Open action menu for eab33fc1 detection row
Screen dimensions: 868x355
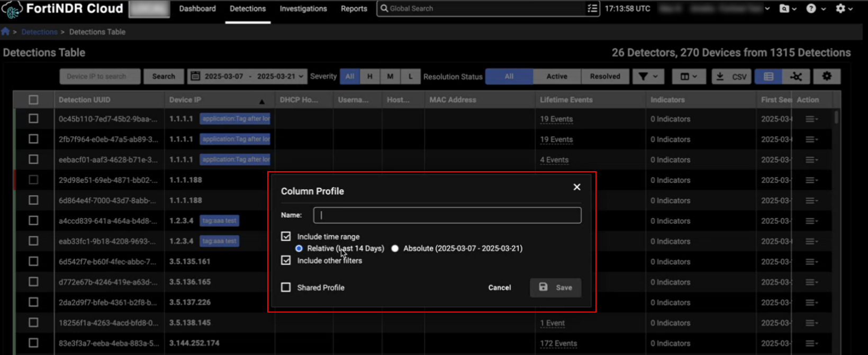click(811, 241)
